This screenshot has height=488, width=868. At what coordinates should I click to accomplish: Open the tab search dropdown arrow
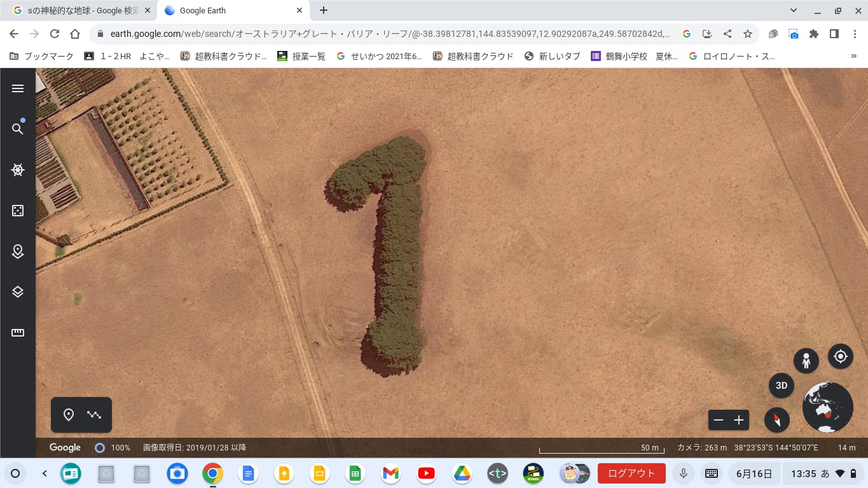[x=793, y=10]
